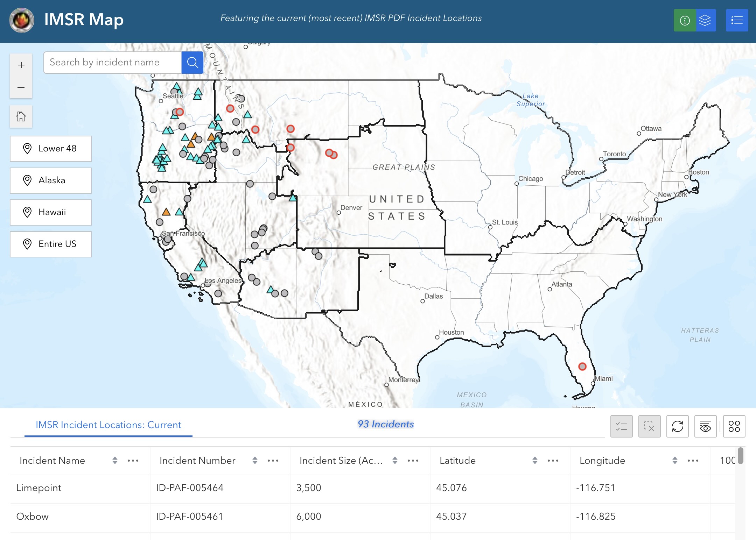The height and width of the screenshot is (540, 756).
Task: Select red circle marker in Florida
Action: point(582,367)
